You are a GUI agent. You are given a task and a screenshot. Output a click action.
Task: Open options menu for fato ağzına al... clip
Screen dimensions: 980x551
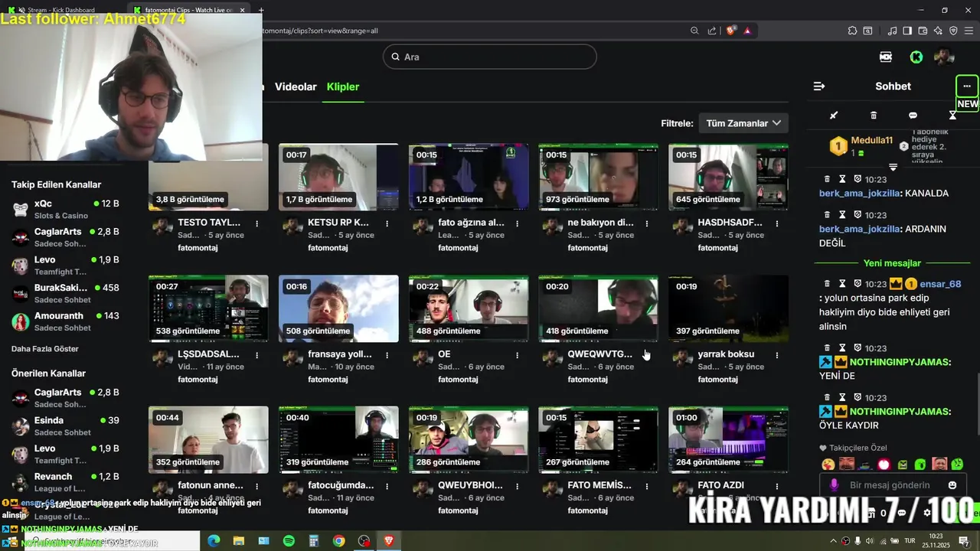[517, 223]
